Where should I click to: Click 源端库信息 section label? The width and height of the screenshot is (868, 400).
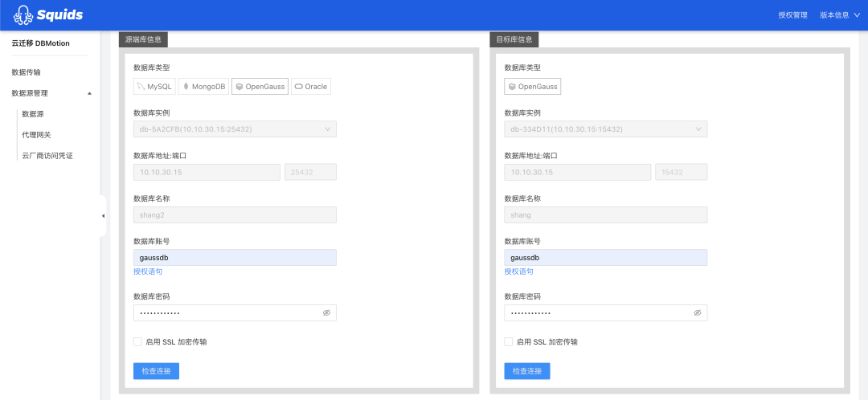tap(143, 40)
